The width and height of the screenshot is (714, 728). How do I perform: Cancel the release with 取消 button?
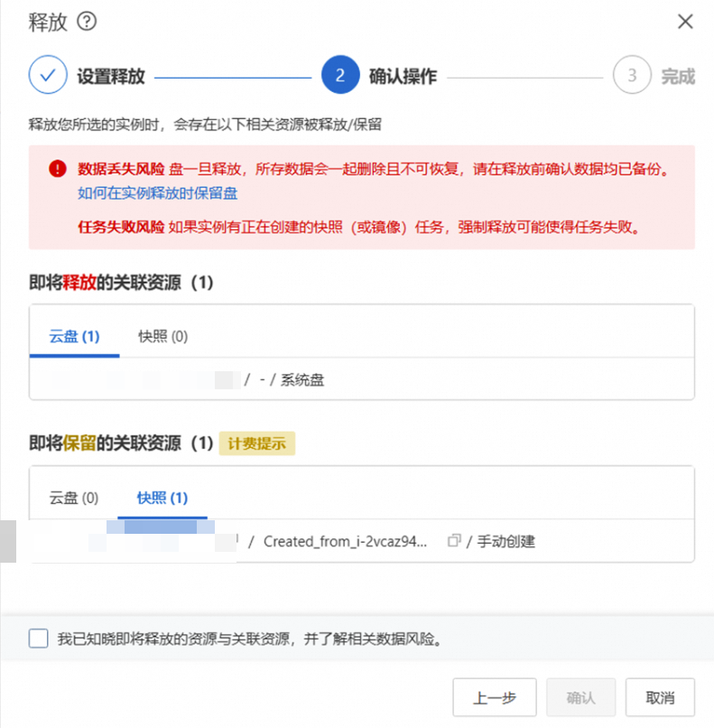pyautogui.click(x=660, y=697)
